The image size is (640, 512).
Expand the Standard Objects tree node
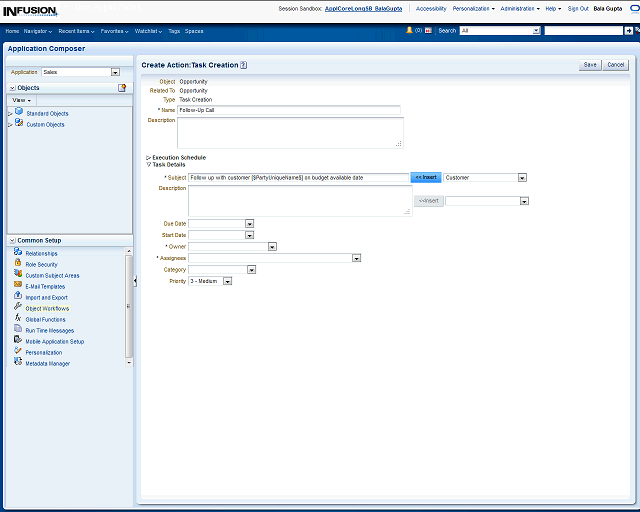(x=10, y=114)
